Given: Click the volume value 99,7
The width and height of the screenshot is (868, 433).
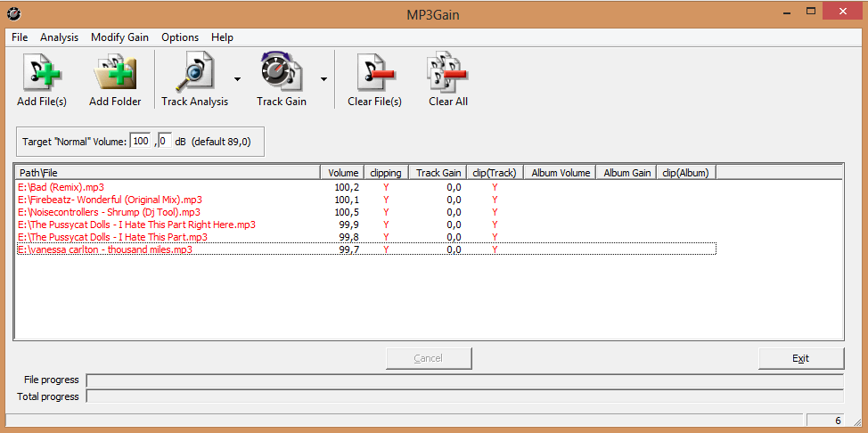Looking at the screenshot, I should [x=350, y=249].
